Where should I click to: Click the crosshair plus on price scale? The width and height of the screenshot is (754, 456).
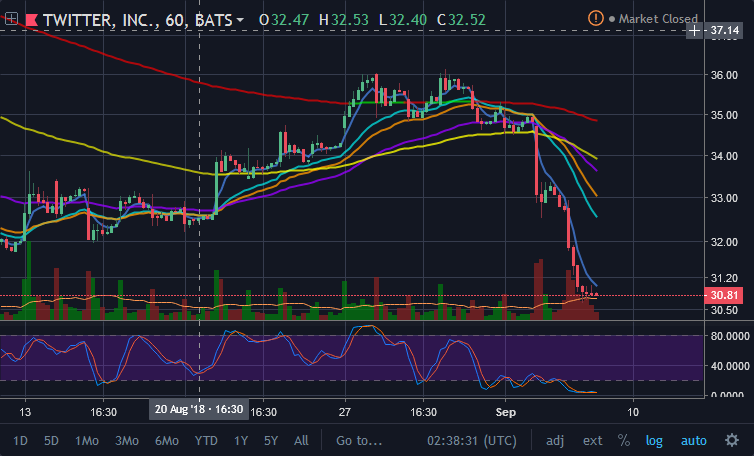694,31
